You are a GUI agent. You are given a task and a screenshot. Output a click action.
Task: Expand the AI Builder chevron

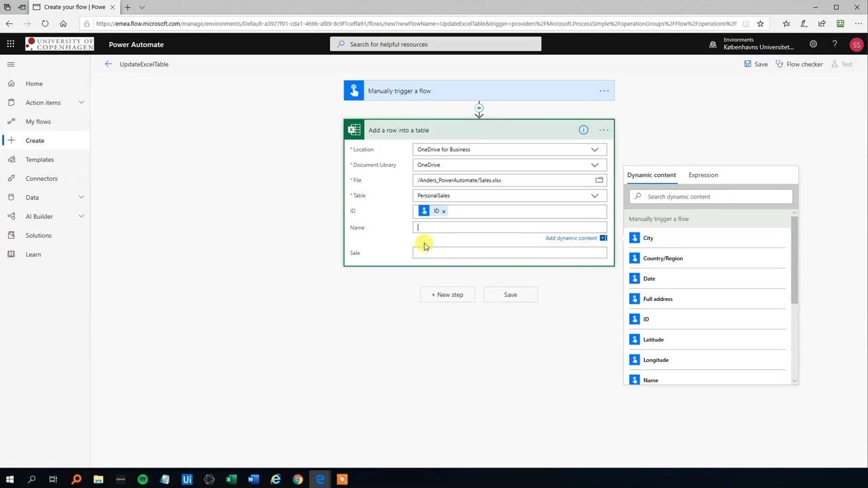(x=81, y=216)
